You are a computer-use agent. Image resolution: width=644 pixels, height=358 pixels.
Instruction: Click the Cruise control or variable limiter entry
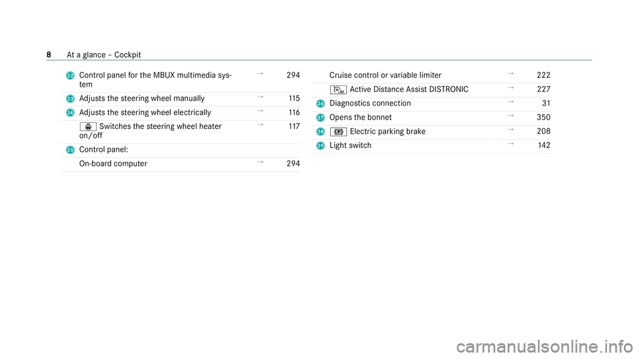(x=385, y=75)
